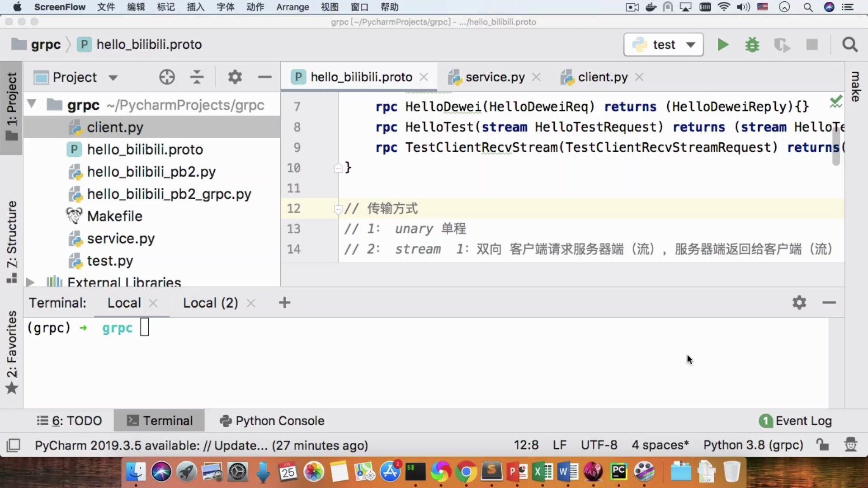The width and height of the screenshot is (868, 488).
Task: Open the Python Console
Action: tap(271, 420)
